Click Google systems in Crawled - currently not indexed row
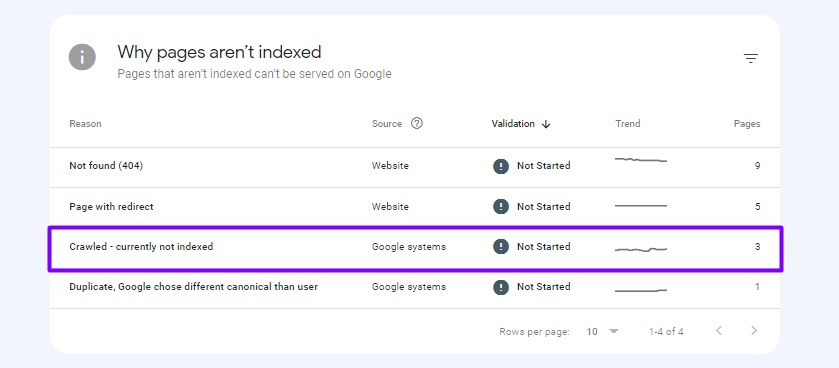 tap(409, 247)
